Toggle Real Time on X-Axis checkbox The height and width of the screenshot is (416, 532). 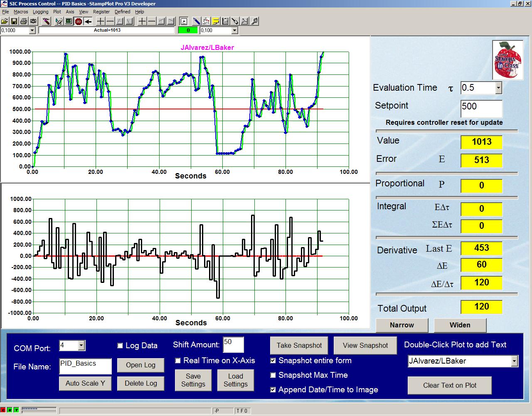178,361
